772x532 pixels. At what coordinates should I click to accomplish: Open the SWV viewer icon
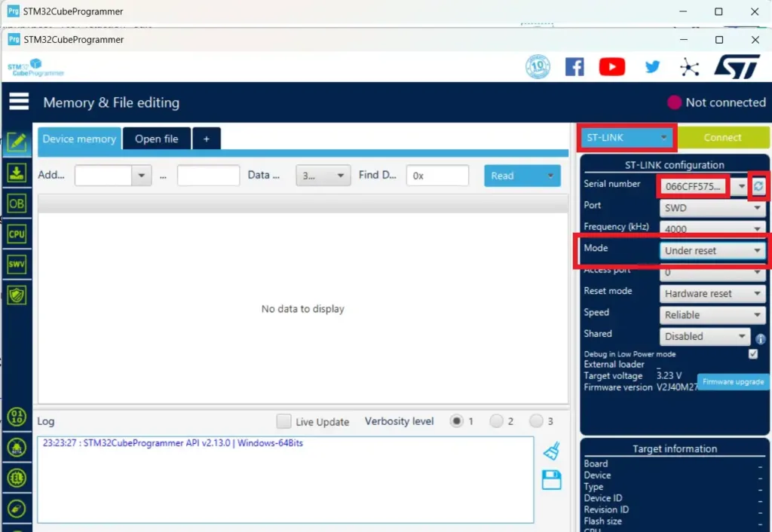coord(17,264)
